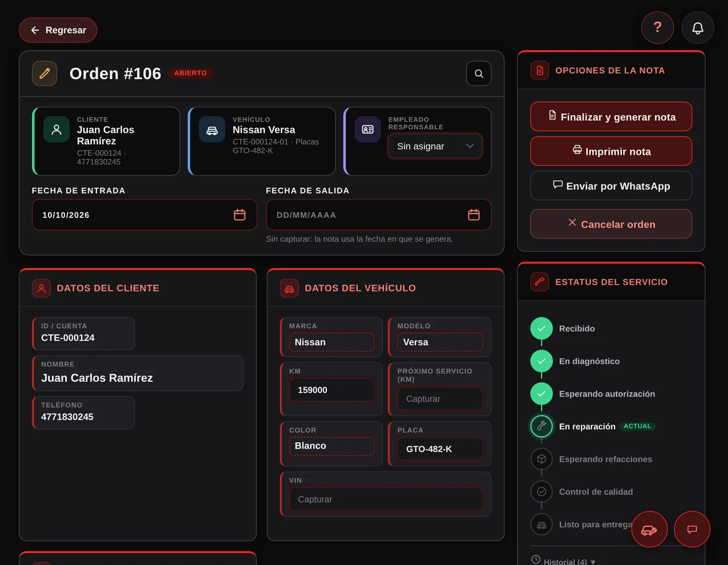Click the Datos del Vehículo car icon
Viewport: 728px width, 565px height.
pyautogui.click(x=289, y=288)
